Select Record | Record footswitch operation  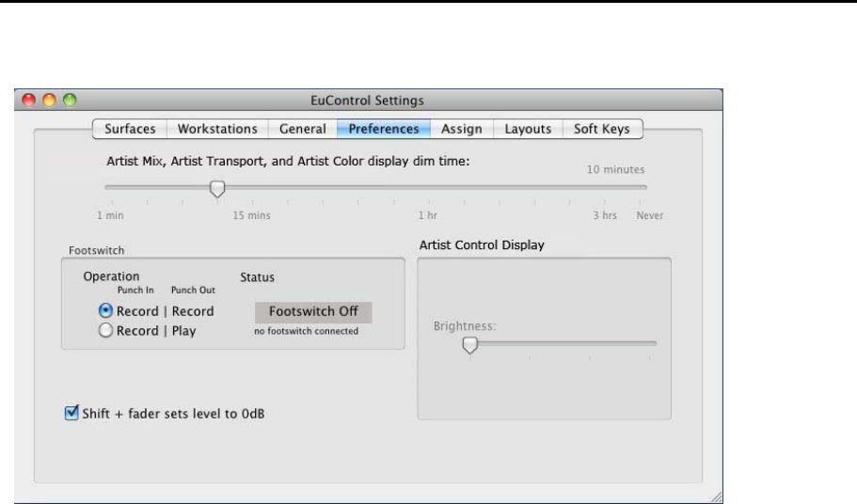(105, 310)
